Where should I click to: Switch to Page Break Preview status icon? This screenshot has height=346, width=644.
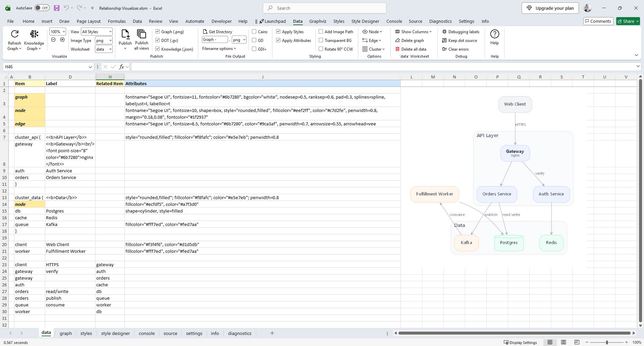coord(577,342)
